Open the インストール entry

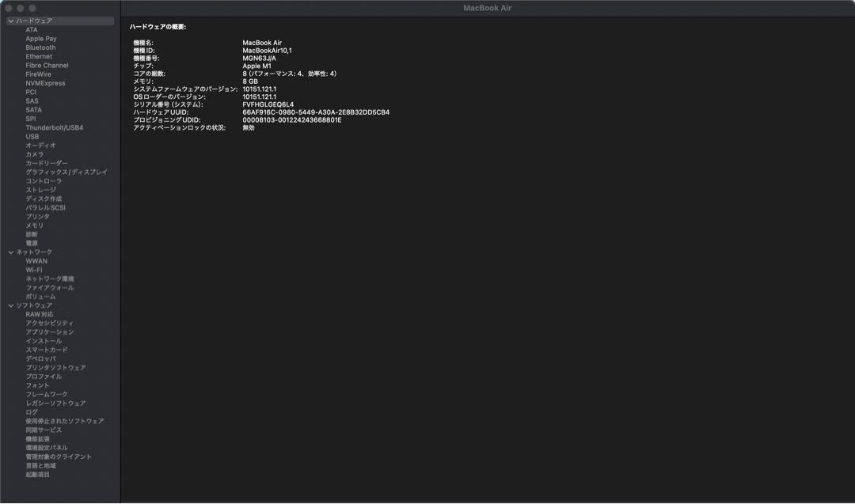[x=44, y=341]
